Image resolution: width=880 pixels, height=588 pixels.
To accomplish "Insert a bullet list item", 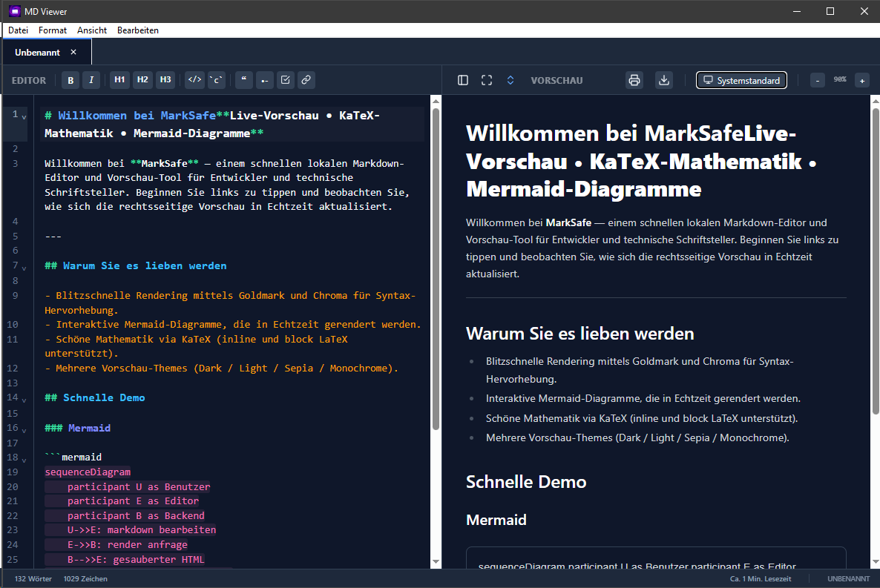I will pos(264,80).
